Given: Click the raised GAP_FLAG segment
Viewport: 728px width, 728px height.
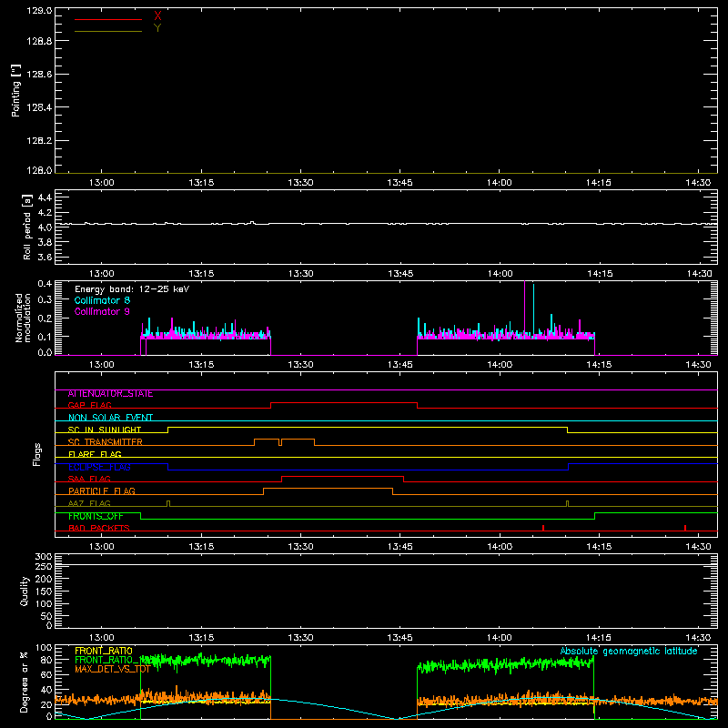Looking at the screenshot, I should pyautogui.click(x=344, y=402).
